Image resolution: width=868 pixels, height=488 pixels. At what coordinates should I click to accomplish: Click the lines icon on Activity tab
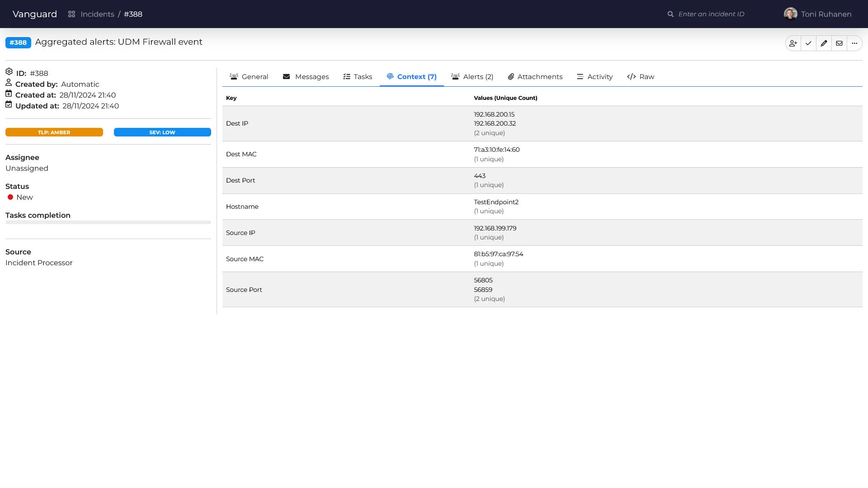(580, 77)
